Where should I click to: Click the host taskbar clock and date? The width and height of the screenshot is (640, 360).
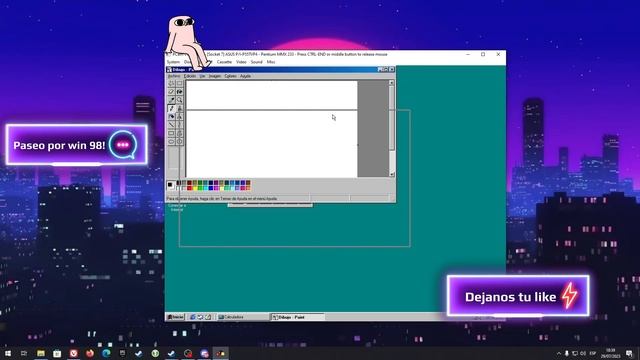pyautogui.click(x=611, y=353)
